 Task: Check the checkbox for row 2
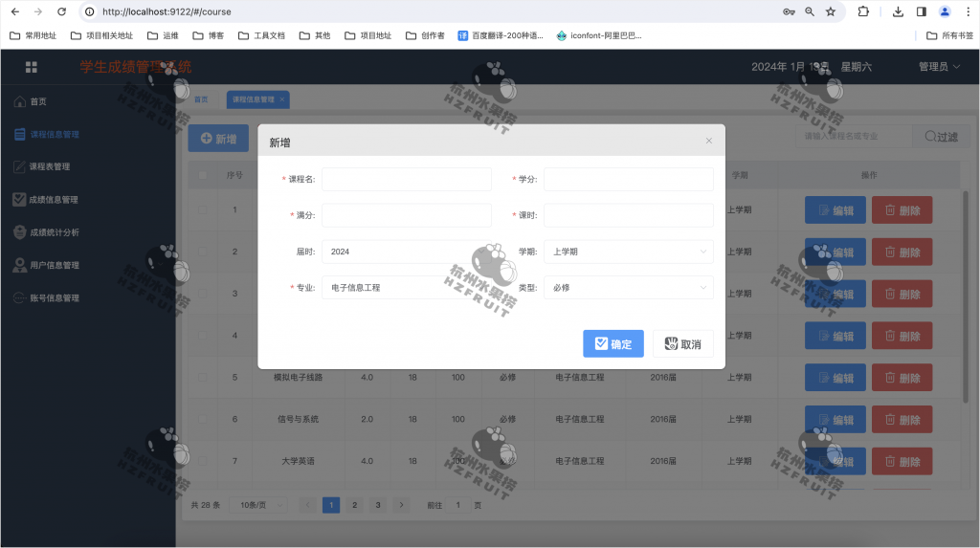[203, 252]
